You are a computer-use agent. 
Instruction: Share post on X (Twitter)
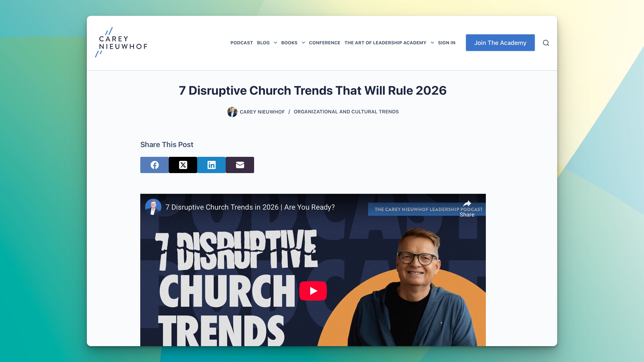(183, 165)
